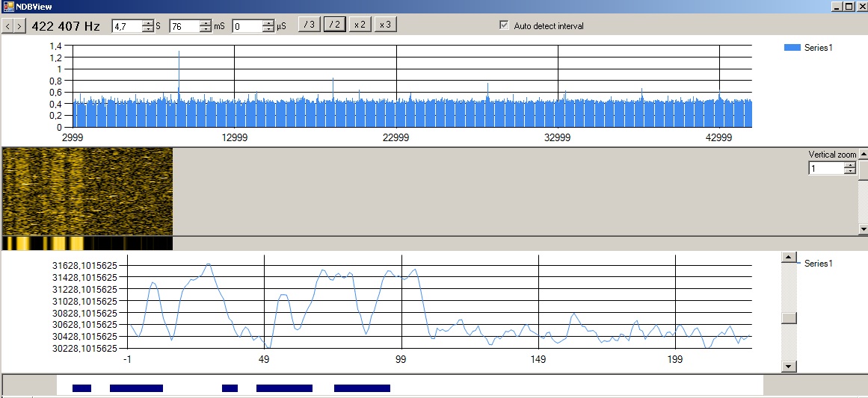Click the Series1 legend of the lower line chart
This screenshot has height=398, width=868.
tap(815, 264)
